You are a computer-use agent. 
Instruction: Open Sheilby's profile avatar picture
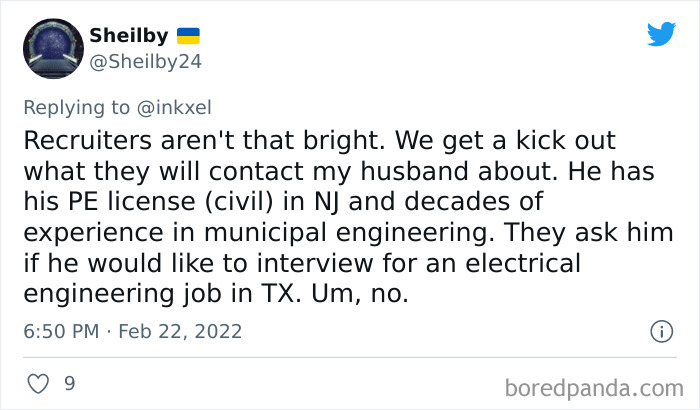[x=51, y=50]
